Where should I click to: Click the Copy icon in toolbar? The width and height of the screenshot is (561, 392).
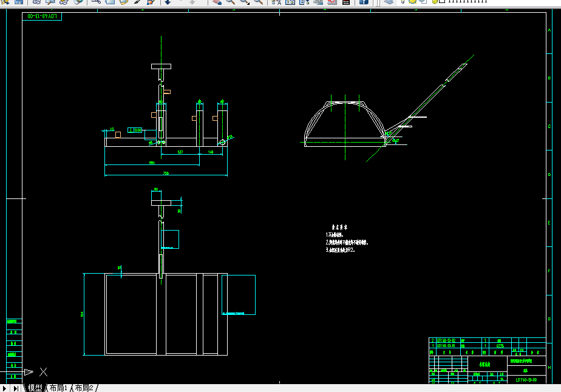(x=110, y=2)
